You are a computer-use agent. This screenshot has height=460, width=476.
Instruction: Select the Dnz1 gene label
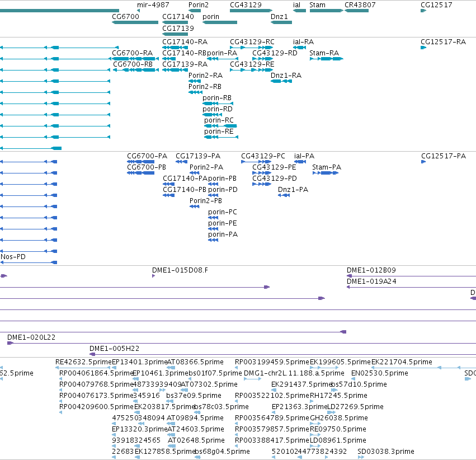(279, 16)
